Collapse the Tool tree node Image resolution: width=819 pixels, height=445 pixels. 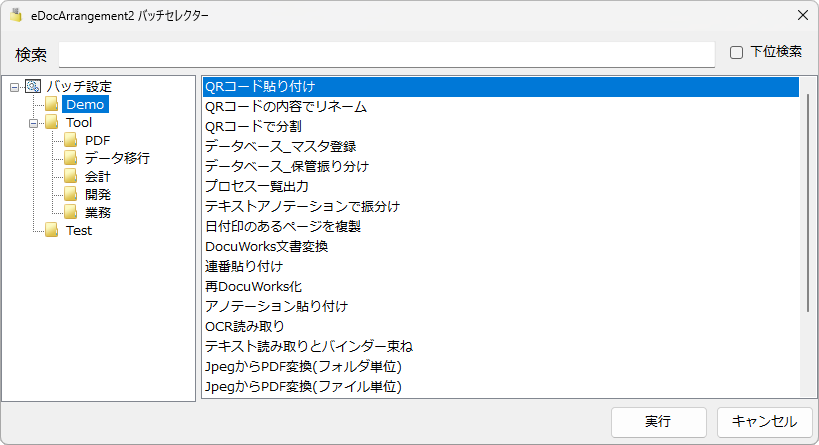(x=34, y=123)
